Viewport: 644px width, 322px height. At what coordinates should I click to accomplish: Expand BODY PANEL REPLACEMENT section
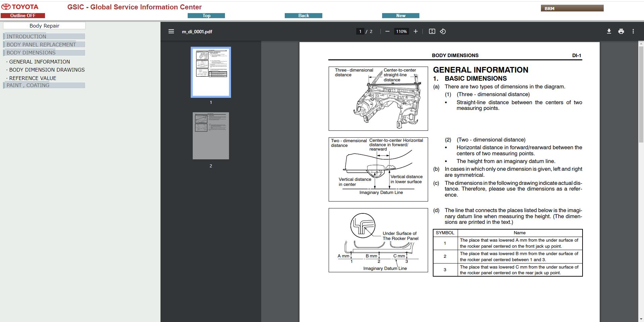point(44,44)
